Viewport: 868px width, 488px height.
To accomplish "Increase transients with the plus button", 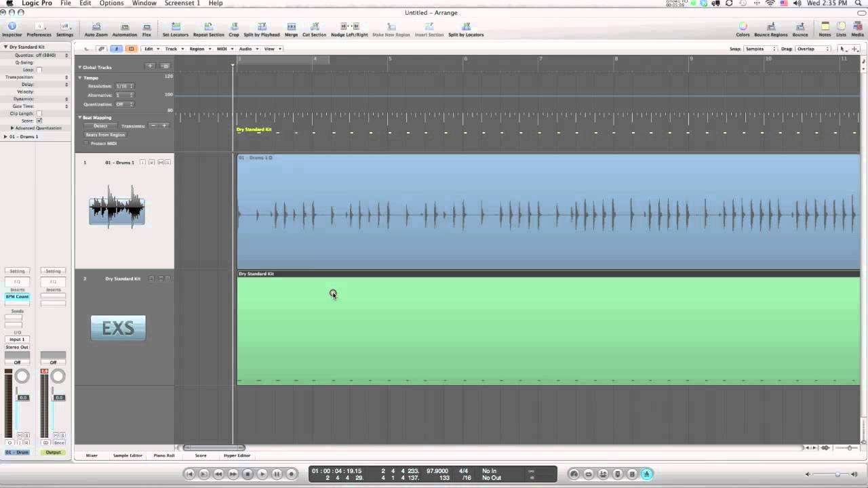I will (x=163, y=126).
